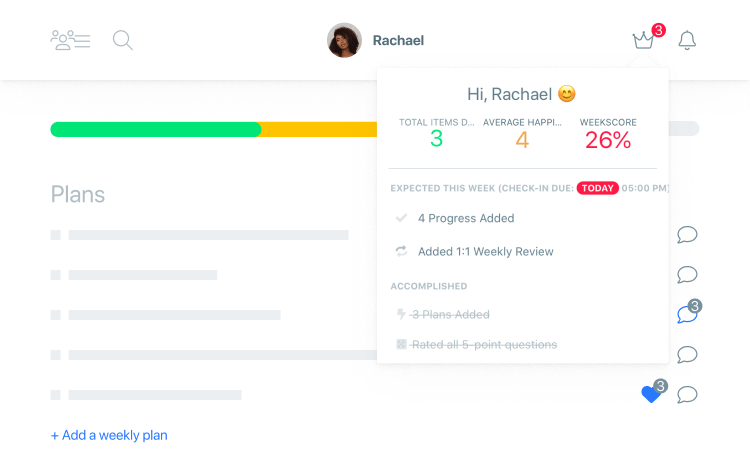Screen dimensions: 750x470
Task: Open comment bubble next to the heart
Action: coord(687,394)
